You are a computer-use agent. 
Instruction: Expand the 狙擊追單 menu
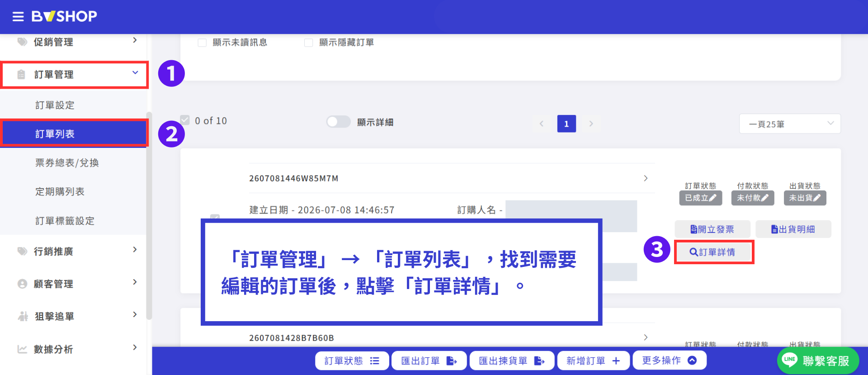135,314
